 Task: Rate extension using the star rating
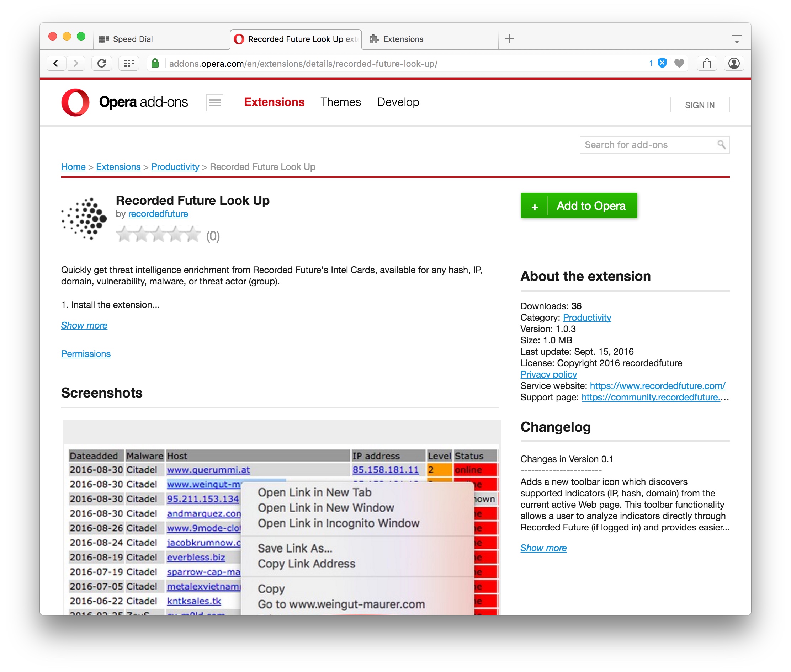[158, 235]
